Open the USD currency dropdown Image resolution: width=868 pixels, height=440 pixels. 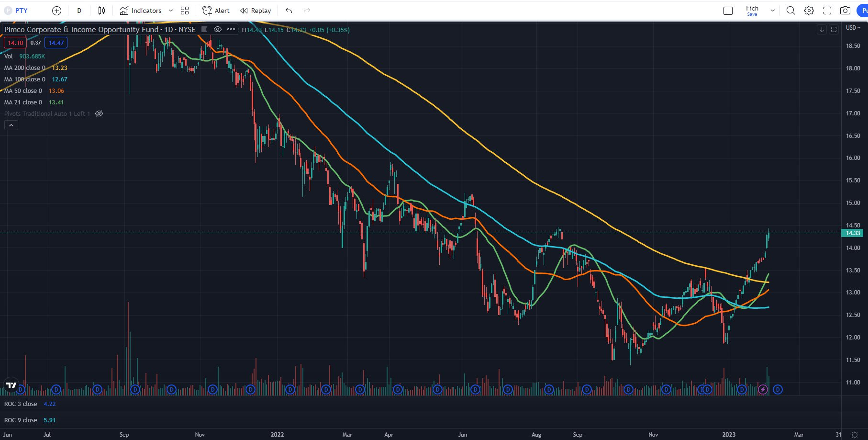pyautogui.click(x=853, y=28)
